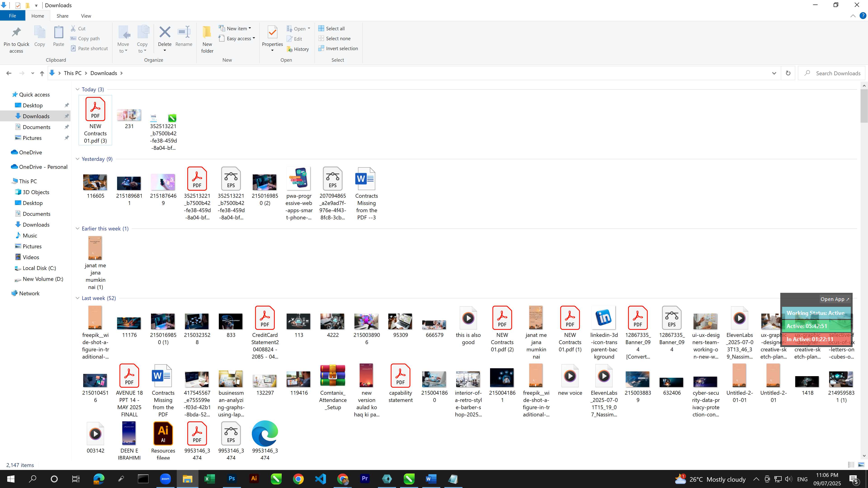Click Select none in ribbon
Screen dimensions: 868x488
click(x=334, y=38)
